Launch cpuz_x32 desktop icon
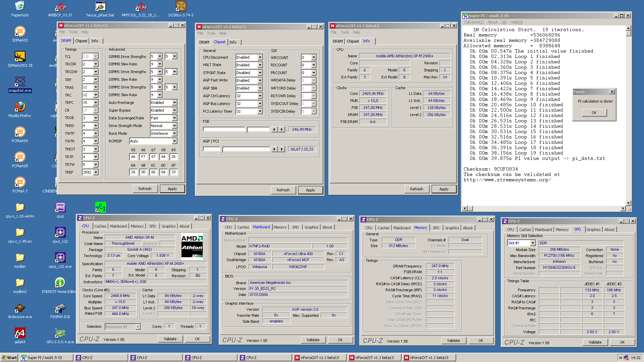The image size is (644, 362). 60,235
